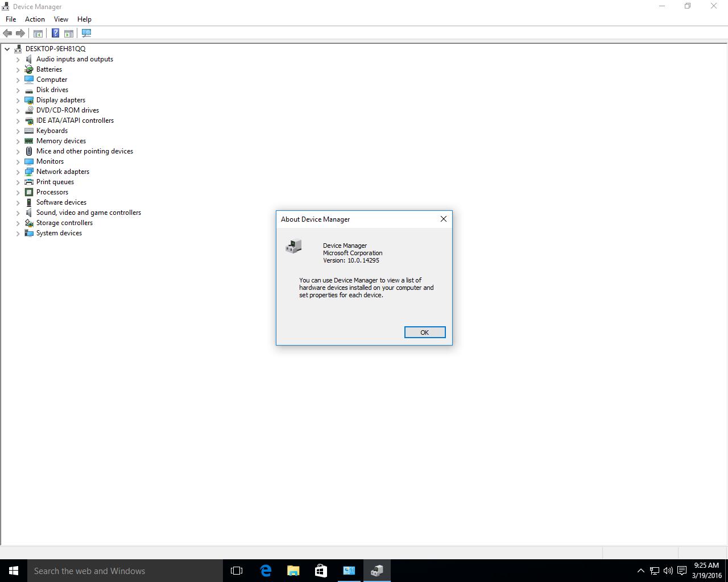Screen dimensions: 728x582
Task: Expand the Batteries node arrow
Action: (x=18, y=69)
